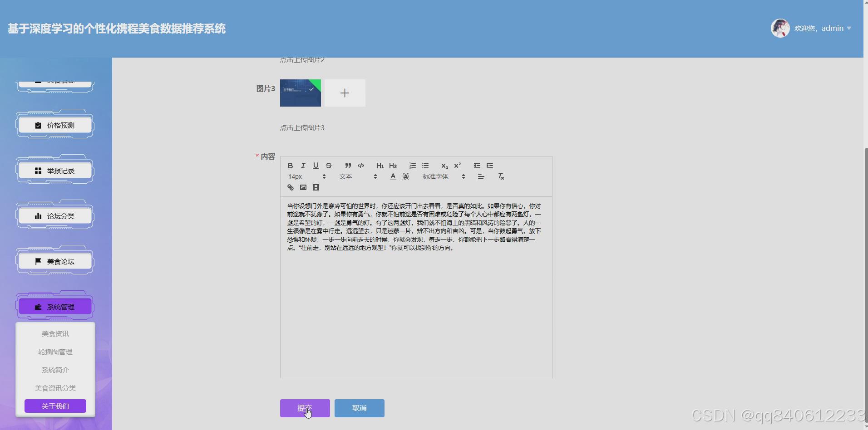
Task: Toggle bold formatting in content editor
Action: tap(291, 166)
